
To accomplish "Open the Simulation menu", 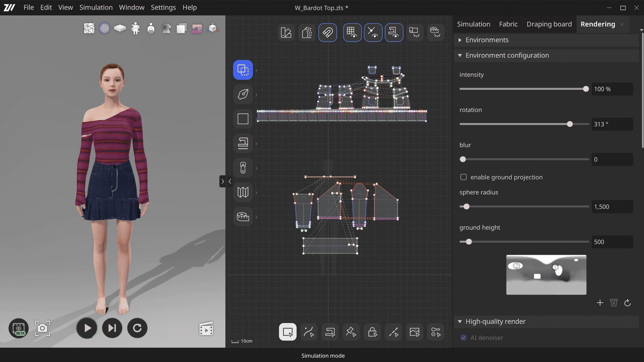I will (96, 7).
